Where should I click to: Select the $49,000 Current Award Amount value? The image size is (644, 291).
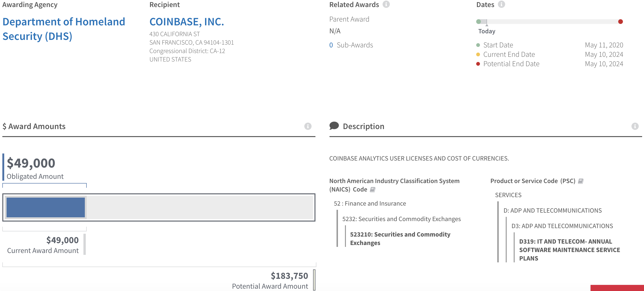point(63,240)
